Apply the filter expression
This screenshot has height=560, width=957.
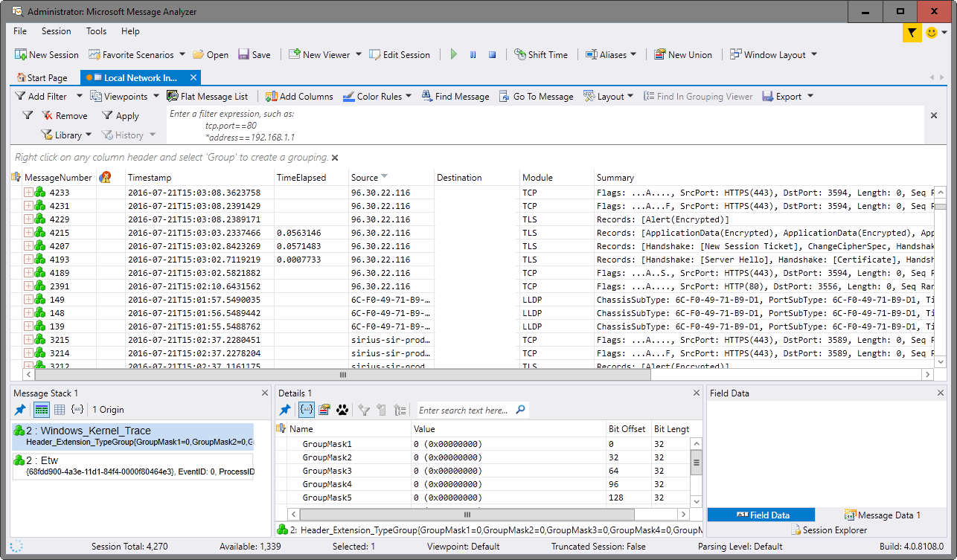[121, 115]
